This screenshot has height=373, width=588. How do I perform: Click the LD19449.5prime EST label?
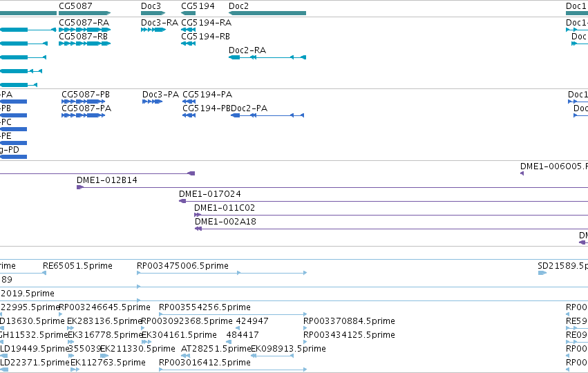35,349
